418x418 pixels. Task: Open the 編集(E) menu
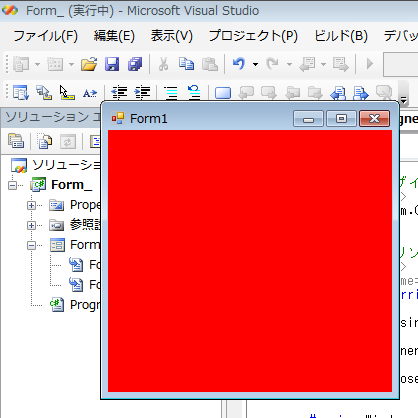point(114,36)
